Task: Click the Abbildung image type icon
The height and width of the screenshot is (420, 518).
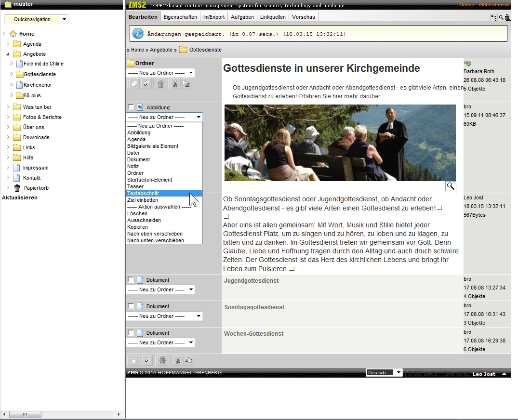Action: (x=140, y=107)
